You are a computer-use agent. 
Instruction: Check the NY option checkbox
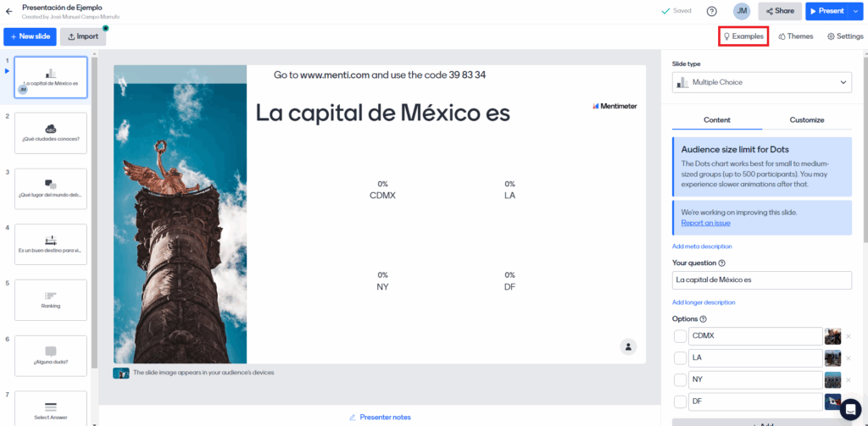pos(680,380)
